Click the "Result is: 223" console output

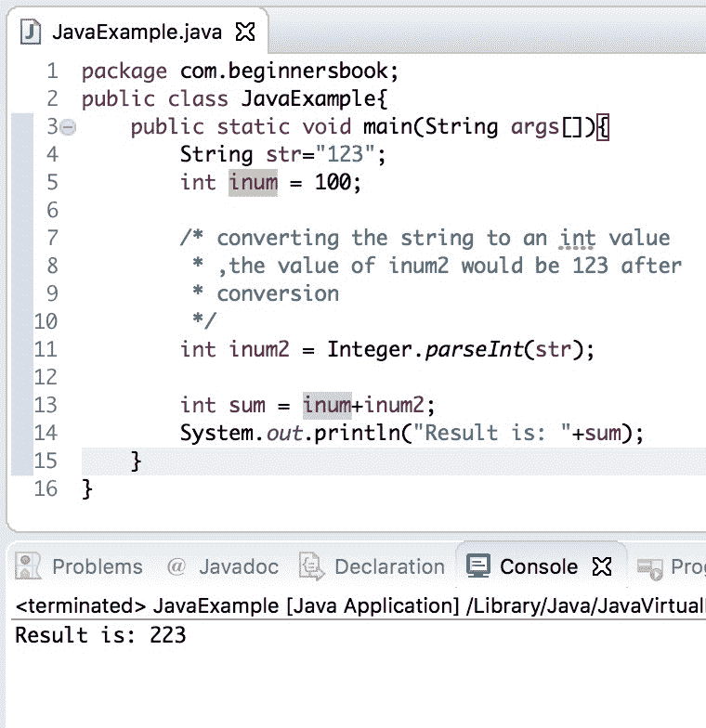[x=100, y=635]
